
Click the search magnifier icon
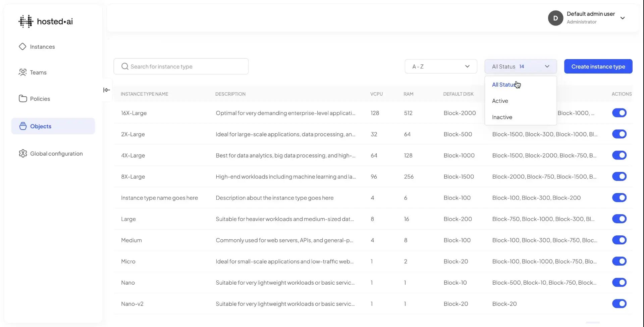(x=124, y=66)
